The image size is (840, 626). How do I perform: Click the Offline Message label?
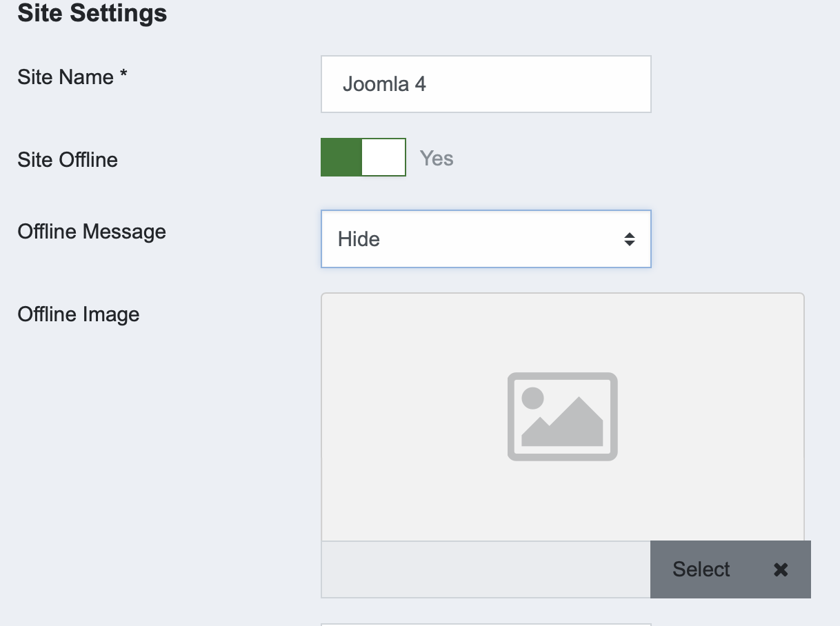(92, 232)
